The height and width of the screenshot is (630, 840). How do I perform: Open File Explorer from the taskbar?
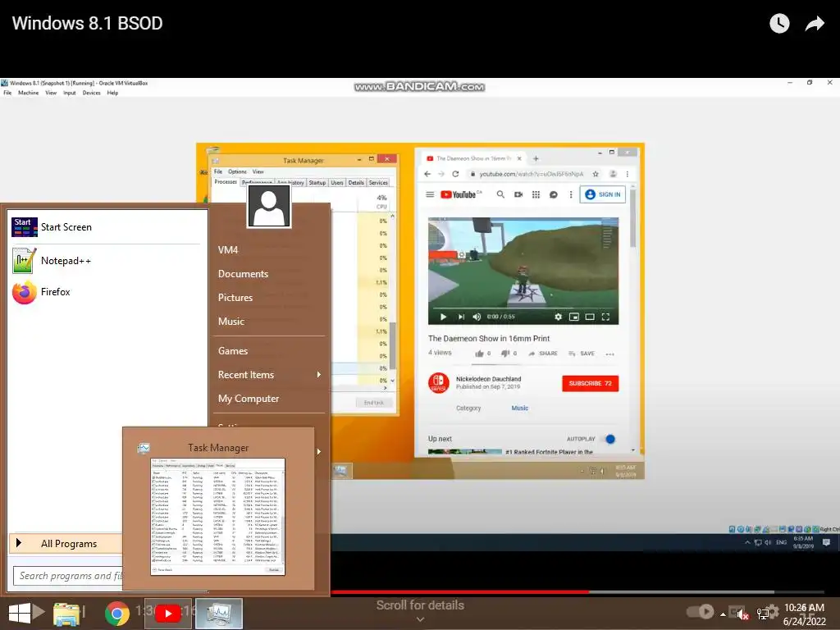(66, 614)
